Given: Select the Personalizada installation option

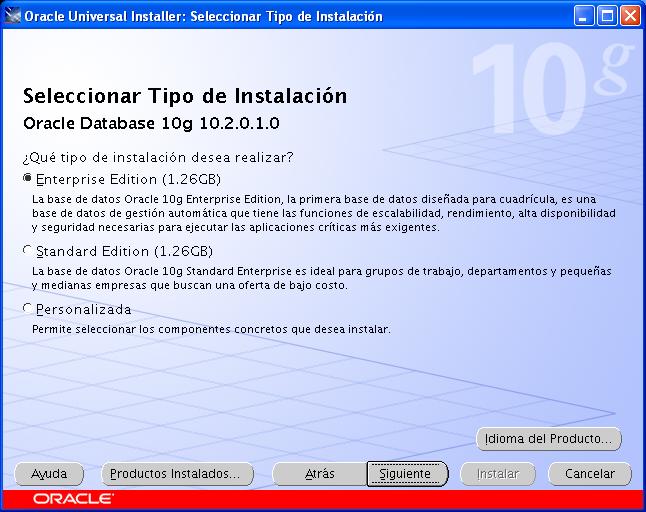Looking at the screenshot, I should 27,308.
